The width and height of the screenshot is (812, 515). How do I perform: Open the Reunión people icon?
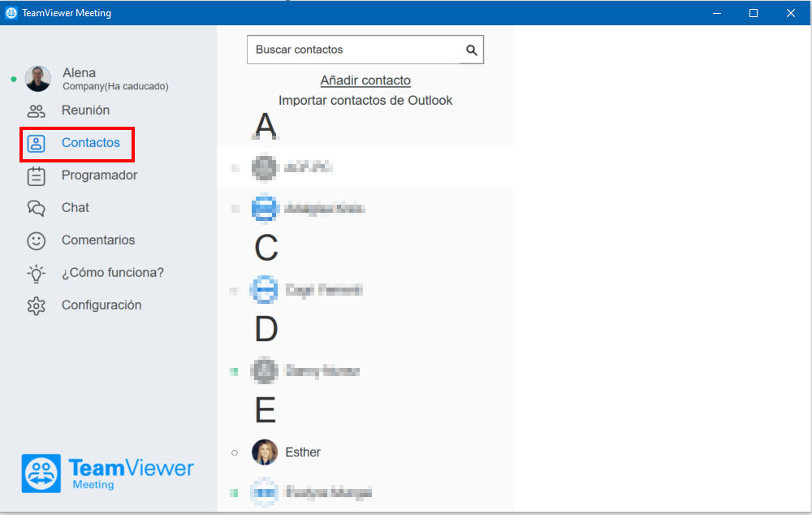click(37, 110)
